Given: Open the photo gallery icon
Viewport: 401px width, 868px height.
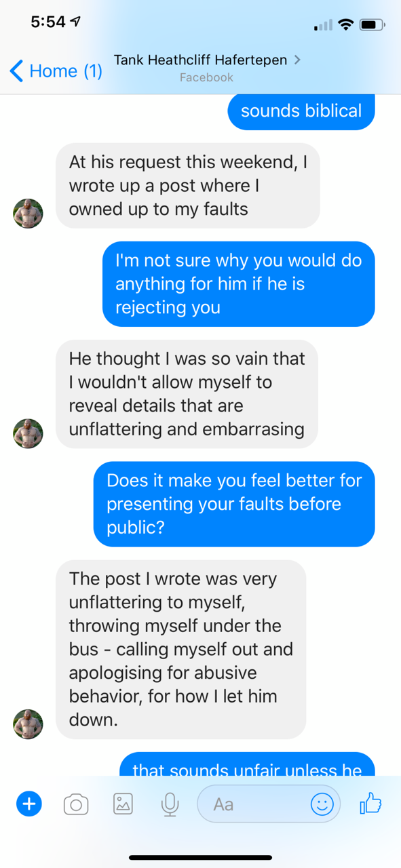Looking at the screenshot, I should point(123,804).
